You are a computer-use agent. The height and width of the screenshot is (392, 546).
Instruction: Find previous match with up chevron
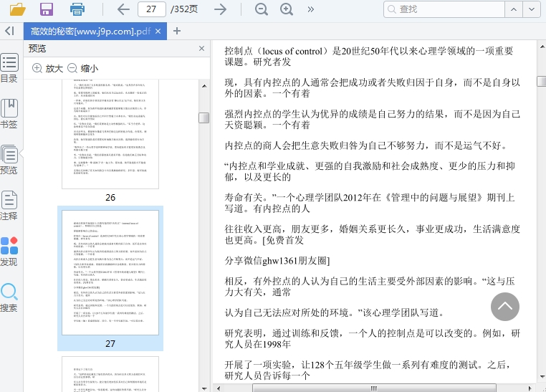[514, 9]
